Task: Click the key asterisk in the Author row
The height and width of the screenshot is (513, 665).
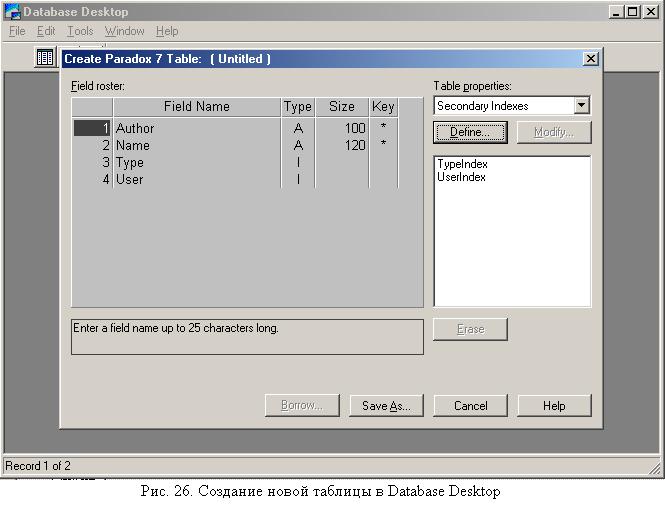Action: coord(383,127)
